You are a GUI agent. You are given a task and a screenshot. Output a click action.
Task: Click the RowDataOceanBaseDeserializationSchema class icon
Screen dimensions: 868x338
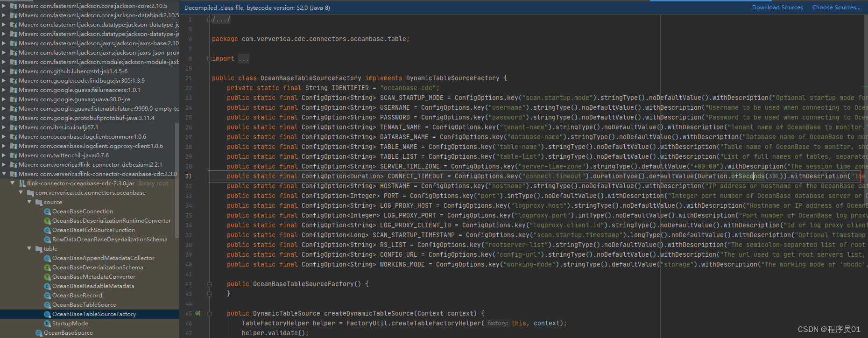[47, 239]
